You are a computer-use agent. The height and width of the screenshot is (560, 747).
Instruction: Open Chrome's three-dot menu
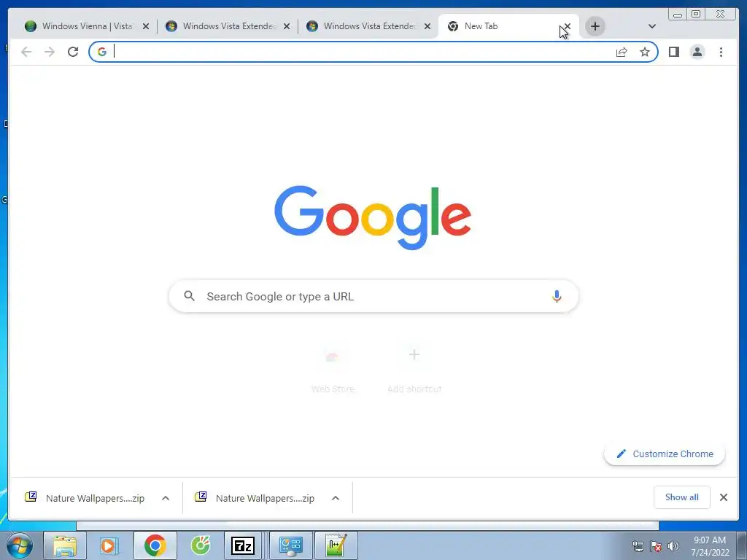tap(721, 52)
